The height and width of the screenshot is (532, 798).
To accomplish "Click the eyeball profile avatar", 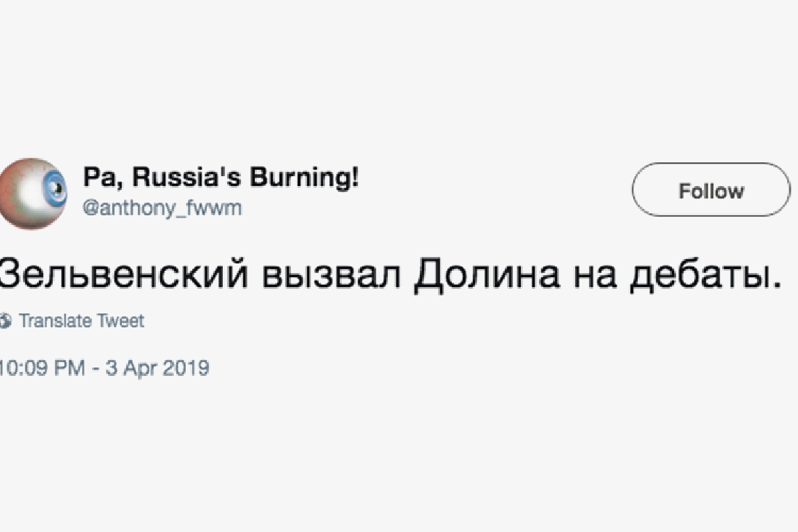I will coord(32,193).
